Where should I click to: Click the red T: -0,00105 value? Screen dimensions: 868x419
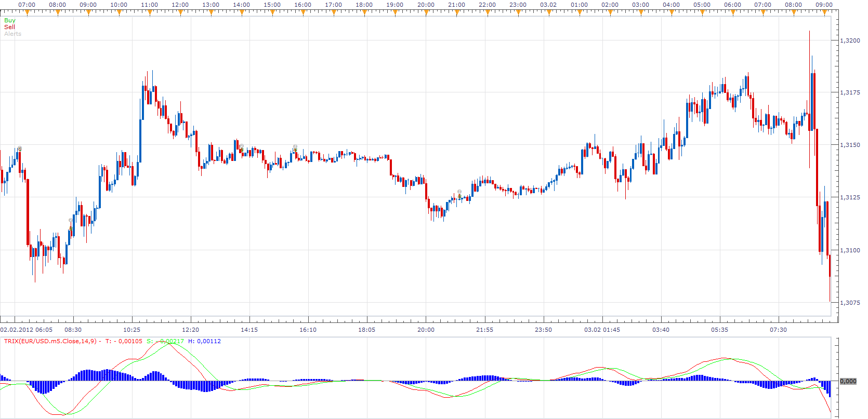(124, 341)
